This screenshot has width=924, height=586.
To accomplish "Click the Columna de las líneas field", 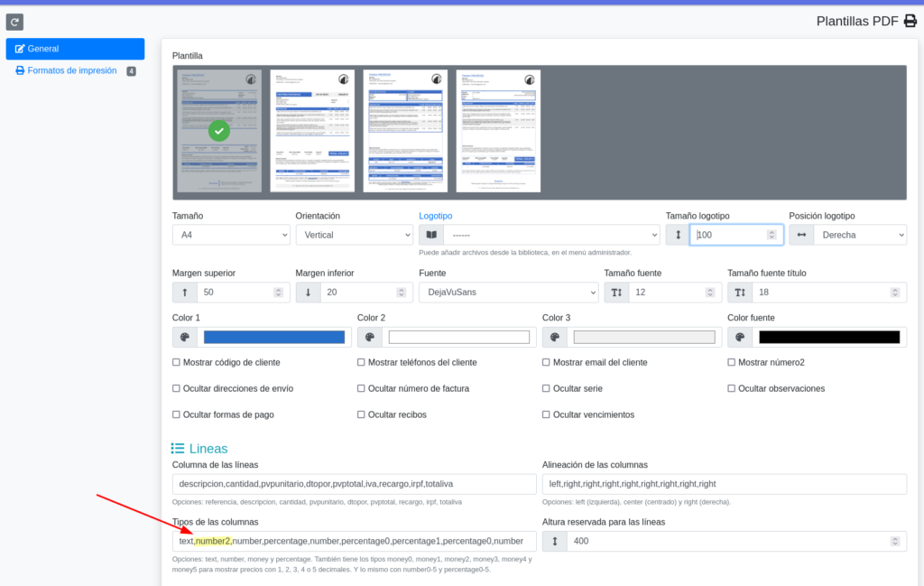I will (x=354, y=485).
